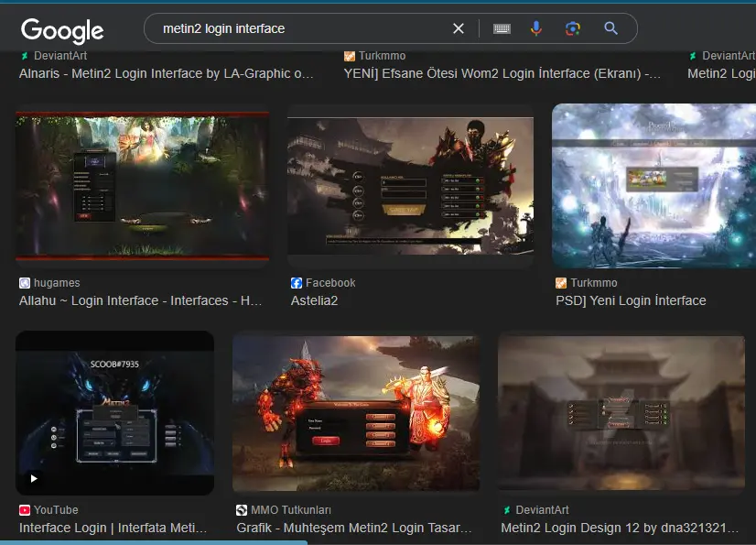This screenshot has width=756, height=545.
Task: Open Google Lens image search
Action: [x=573, y=28]
